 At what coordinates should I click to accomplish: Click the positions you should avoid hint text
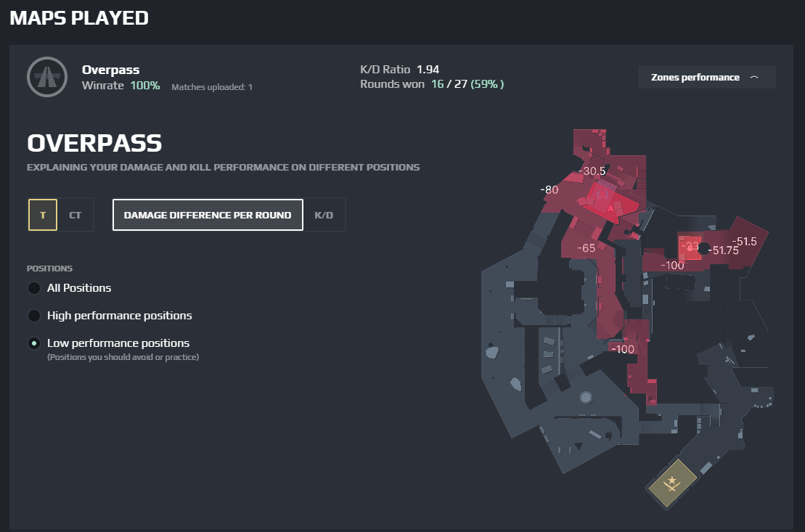click(x=123, y=357)
